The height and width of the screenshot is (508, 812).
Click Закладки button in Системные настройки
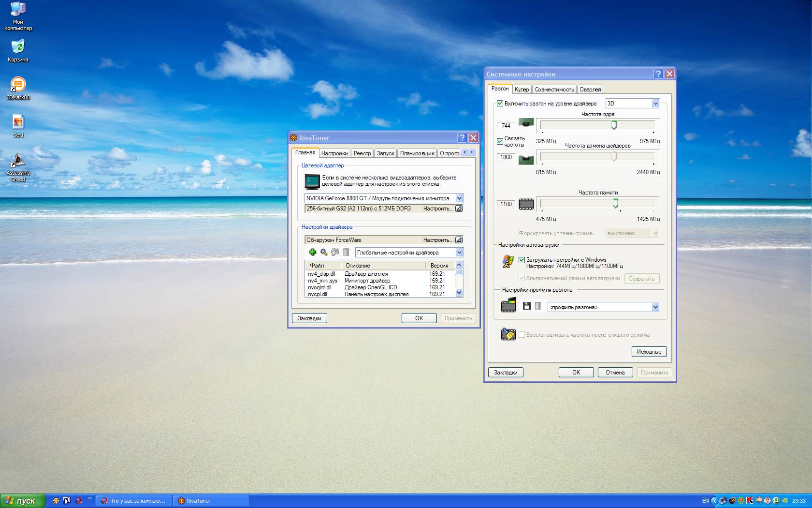[x=506, y=372]
